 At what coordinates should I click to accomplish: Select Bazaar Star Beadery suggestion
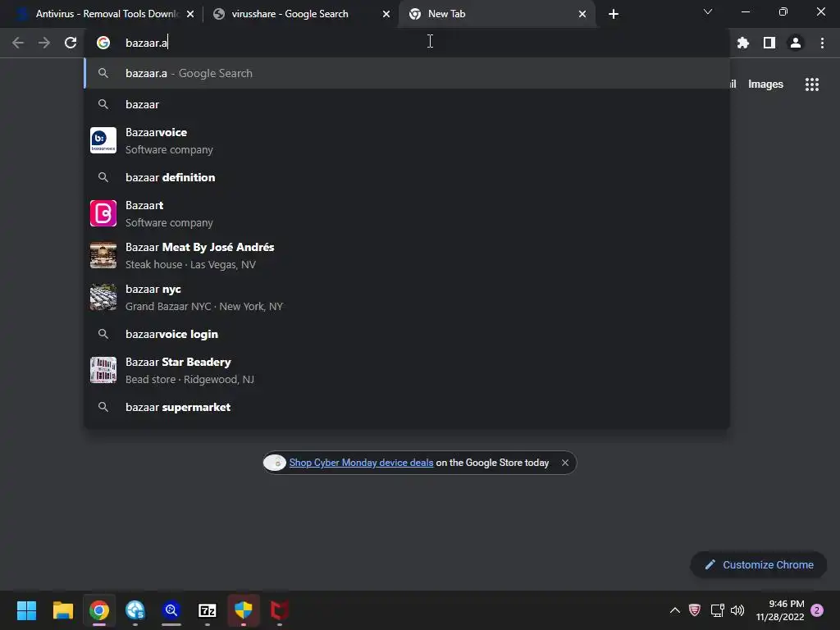(x=407, y=370)
